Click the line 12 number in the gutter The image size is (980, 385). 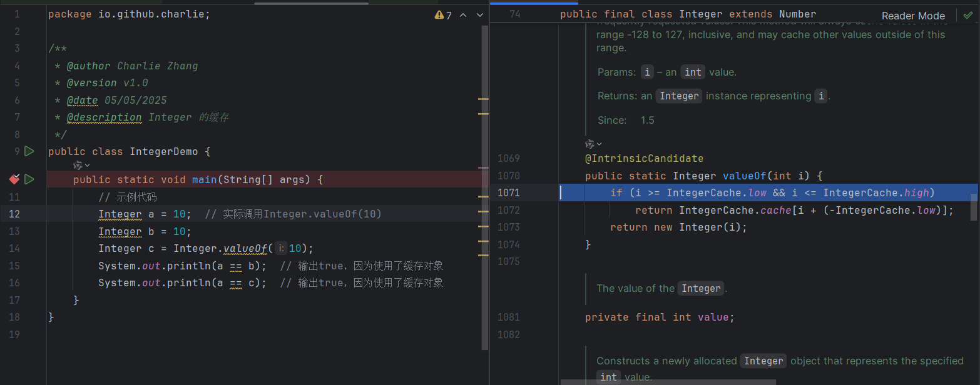click(14, 214)
